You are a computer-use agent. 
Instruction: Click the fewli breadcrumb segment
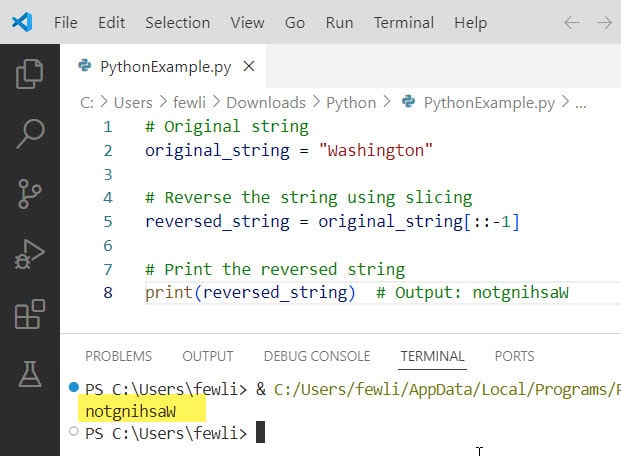tap(189, 103)
